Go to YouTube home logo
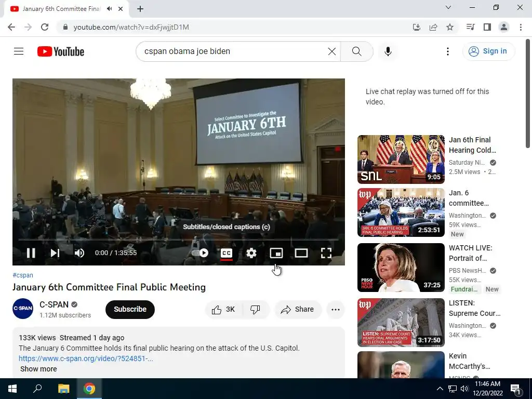The width and height of the screenshot is (532, 399). [61, 51]
